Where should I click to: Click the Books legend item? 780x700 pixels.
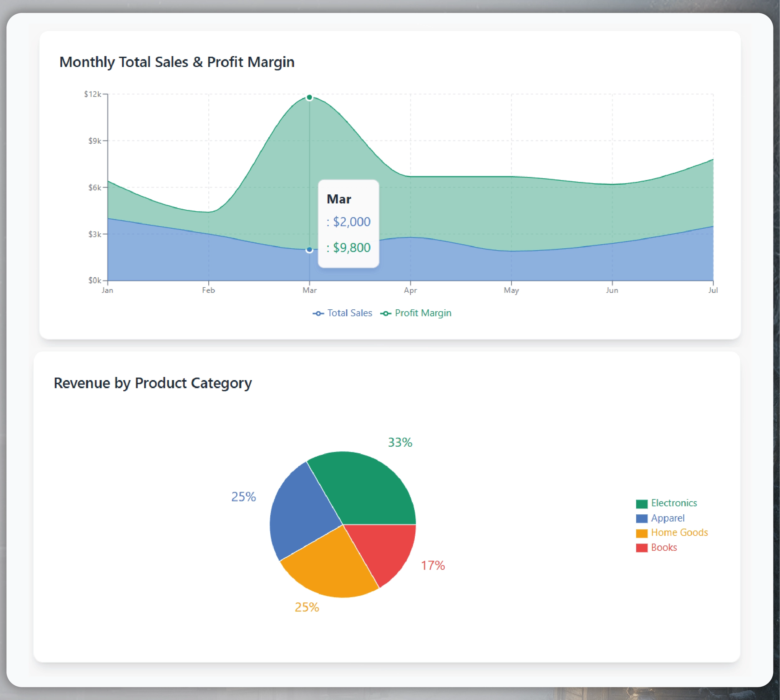click(656, 547)
